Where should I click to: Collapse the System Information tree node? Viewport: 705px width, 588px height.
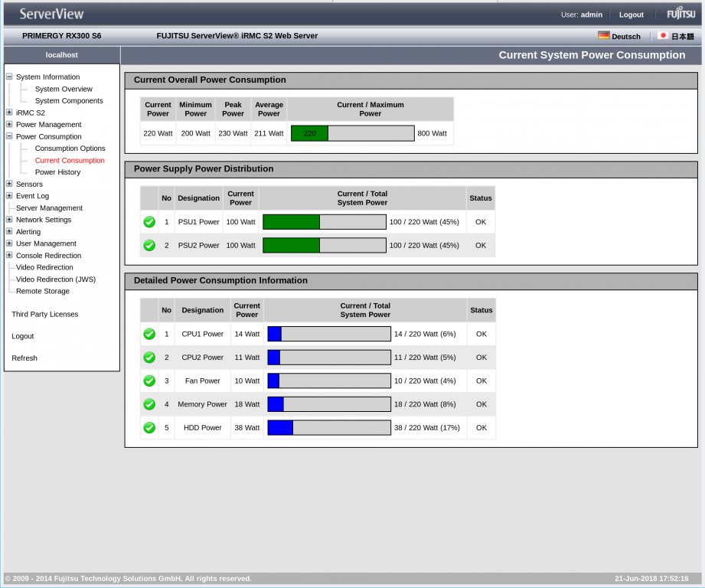pos(9,77)
